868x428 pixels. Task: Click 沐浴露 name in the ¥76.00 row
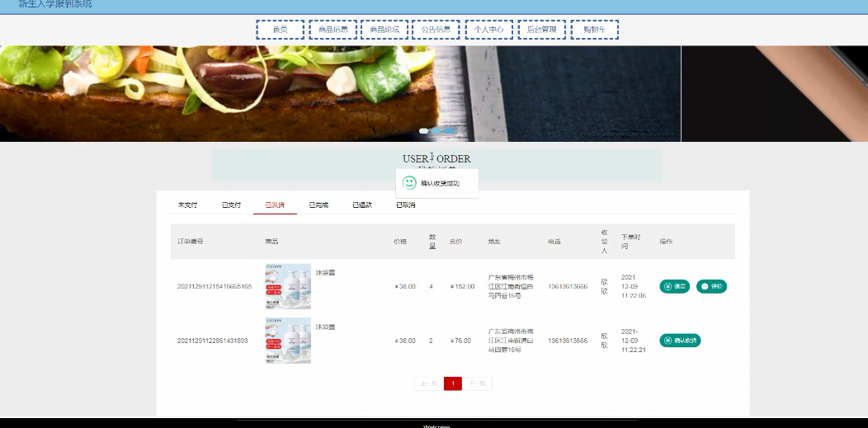tap(325, 327)
